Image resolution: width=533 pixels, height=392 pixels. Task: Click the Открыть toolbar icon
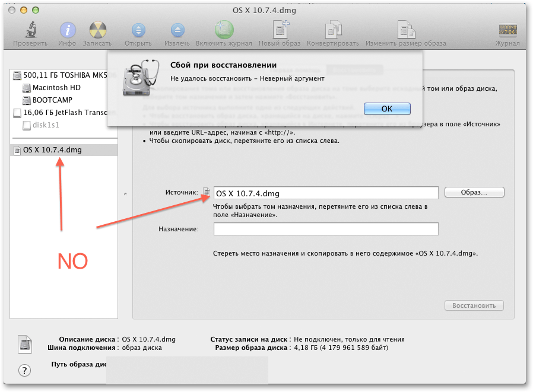click(x=138, y=30)
